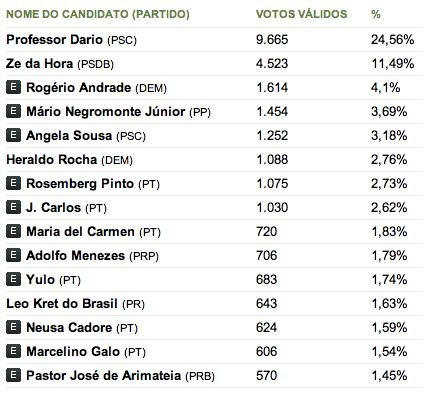Viewport: 426px width, 398px height.
Task: Open the Ze da Hora candidate entry
Action: point(39,64)
